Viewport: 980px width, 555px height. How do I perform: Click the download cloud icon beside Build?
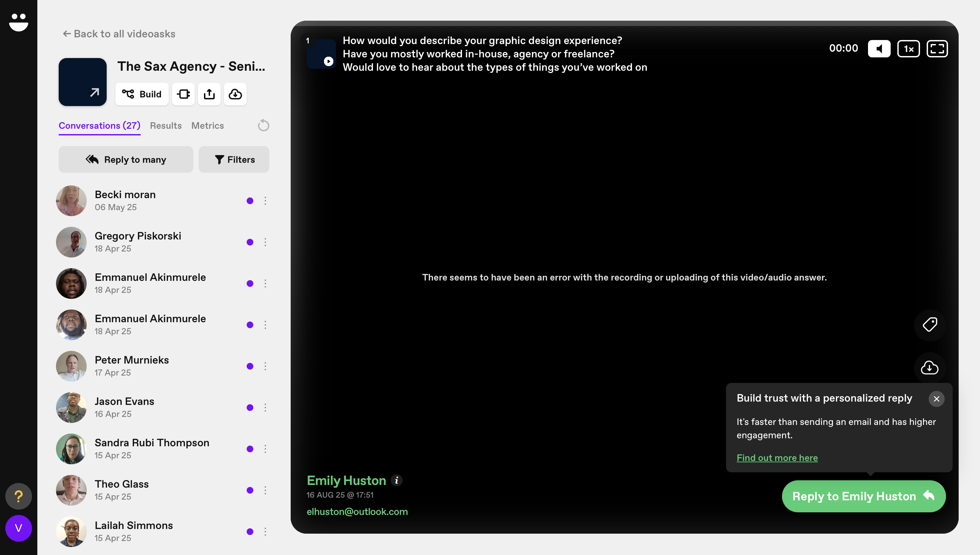[x=235, y=94]
